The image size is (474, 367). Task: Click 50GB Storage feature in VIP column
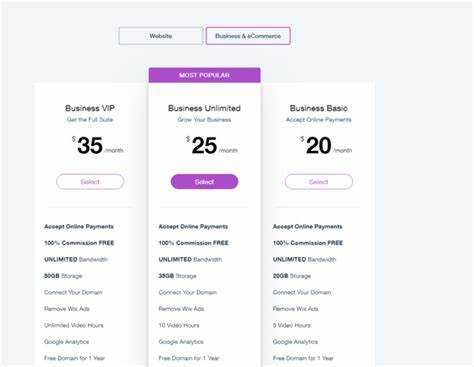[x=63, y=276]
